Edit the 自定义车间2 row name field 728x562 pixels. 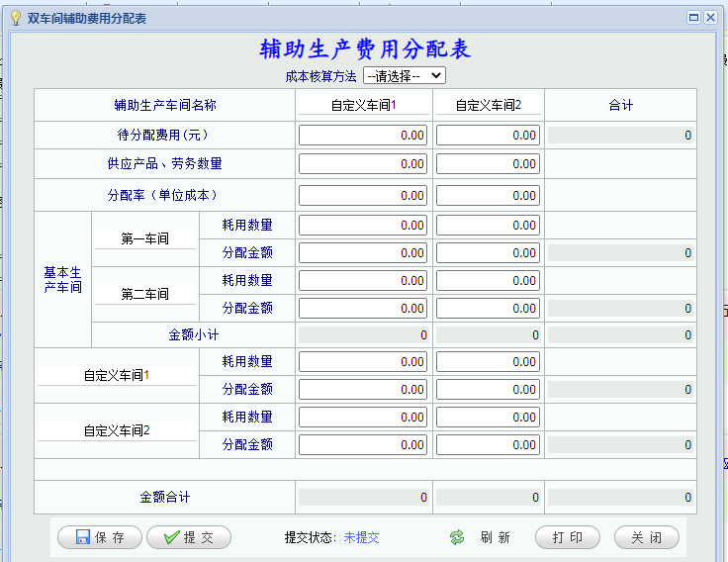tap(117, 430)
